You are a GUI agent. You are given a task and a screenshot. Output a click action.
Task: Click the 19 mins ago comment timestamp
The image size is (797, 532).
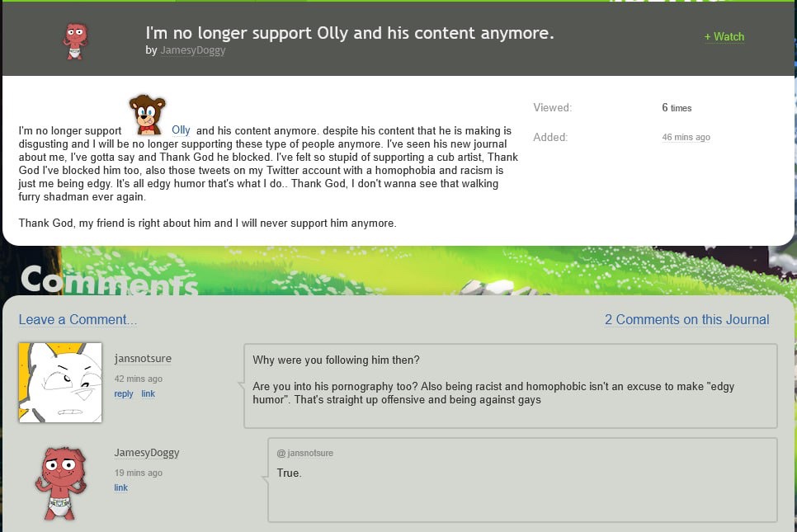[138, 473]
